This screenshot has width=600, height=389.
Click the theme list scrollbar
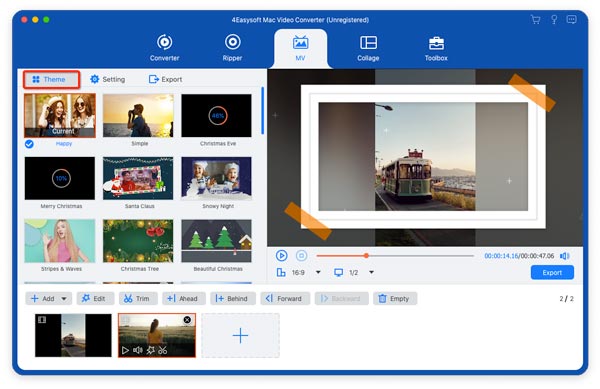[x=262, y=111]
